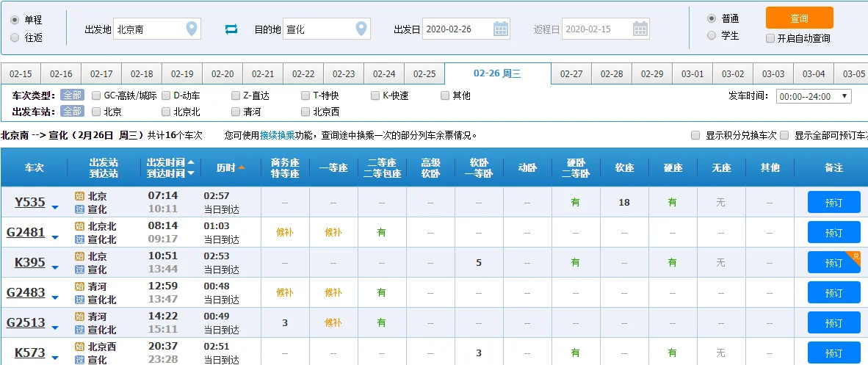
Task: Expand K573 train details arrow
Action: tap(55, 358)
